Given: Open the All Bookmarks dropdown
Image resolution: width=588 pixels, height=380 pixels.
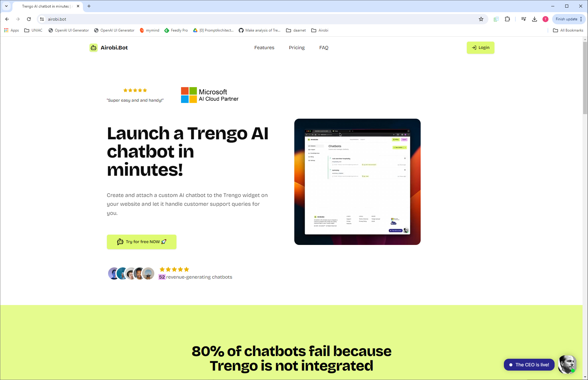Looking at the screenshot, I should (x=568, y=30).
